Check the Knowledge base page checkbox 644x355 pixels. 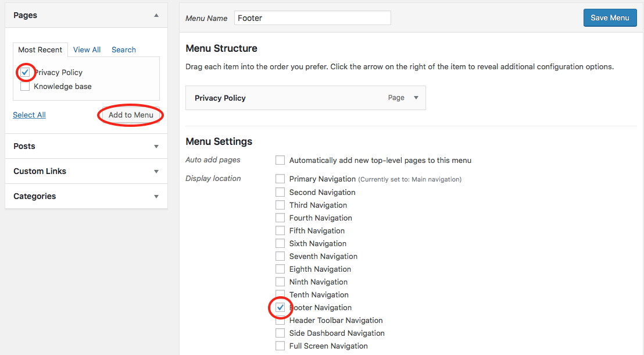pos(25,87)
